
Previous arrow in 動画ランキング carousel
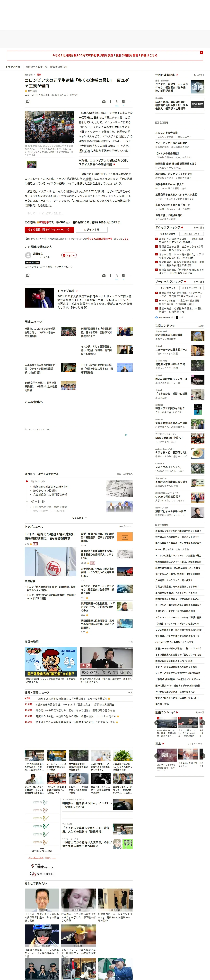[157, 722]
